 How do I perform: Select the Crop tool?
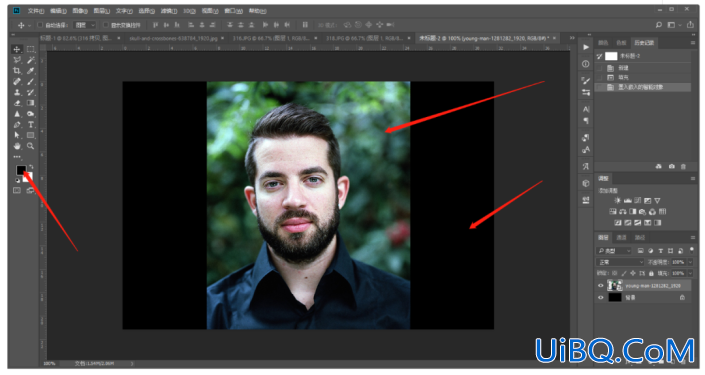(17, 71)
